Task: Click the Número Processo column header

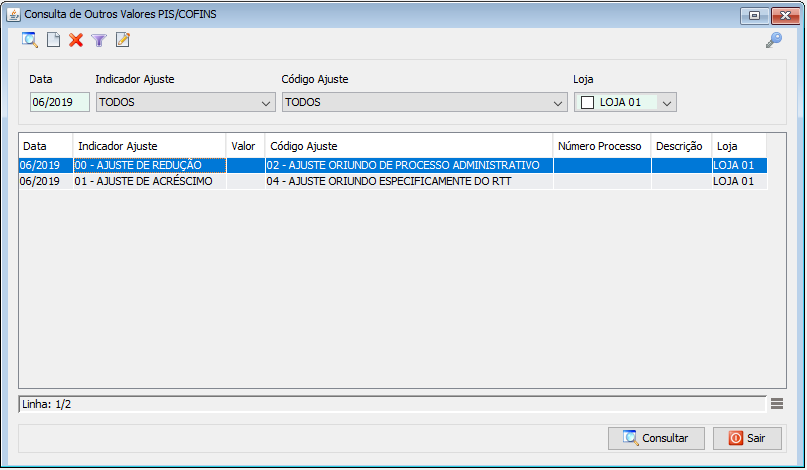Action: coord(602,146)
